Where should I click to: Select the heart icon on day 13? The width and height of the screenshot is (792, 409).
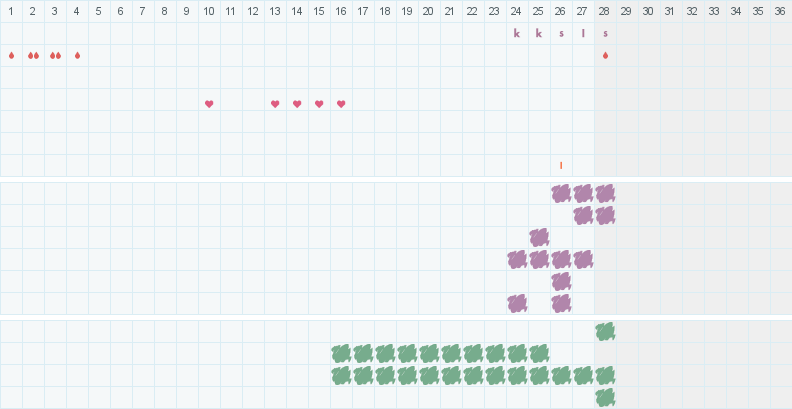[x=275, y=104]
